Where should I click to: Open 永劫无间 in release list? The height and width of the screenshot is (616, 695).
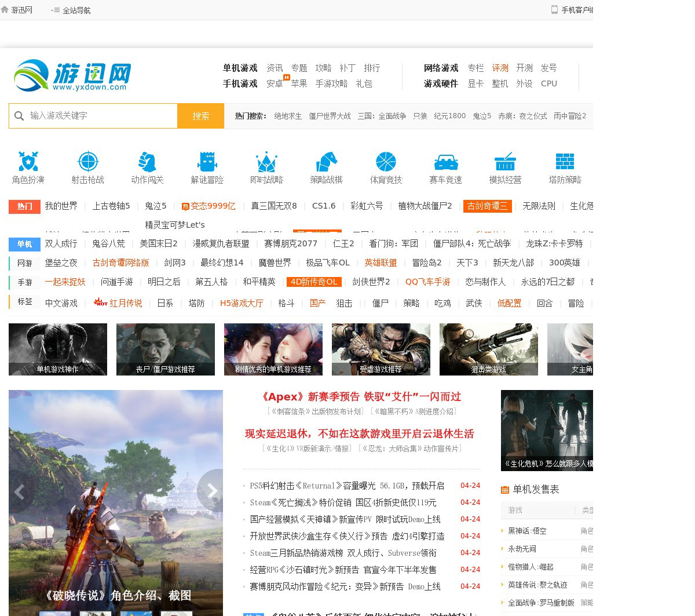pos(522,549)
